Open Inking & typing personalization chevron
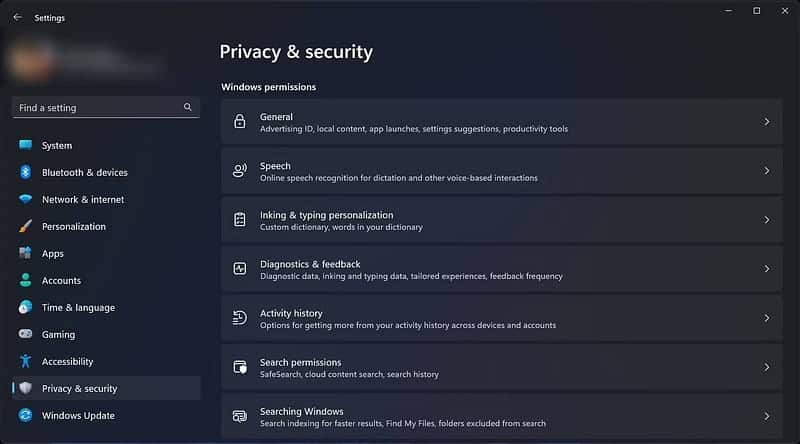Screen dimensions: 800x444 [x=766, y=219]
